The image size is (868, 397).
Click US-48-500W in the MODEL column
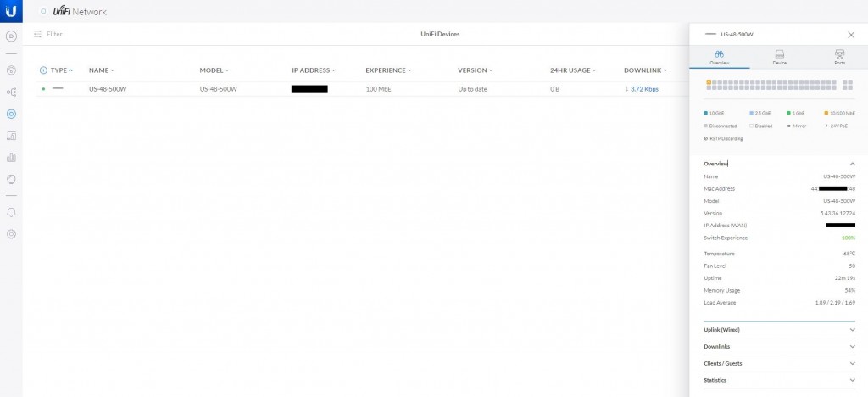pyautogui.click(x=218, y=89)
